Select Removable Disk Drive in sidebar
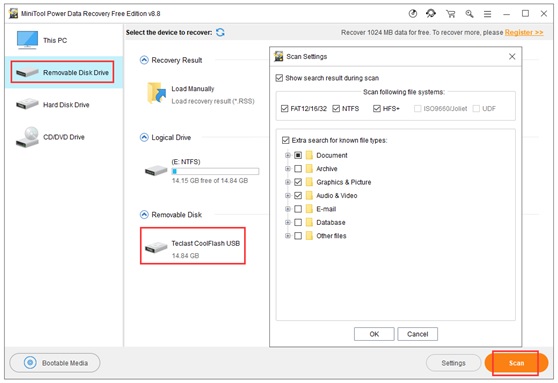Screen dimensions: 558x383 click(64, 72)
